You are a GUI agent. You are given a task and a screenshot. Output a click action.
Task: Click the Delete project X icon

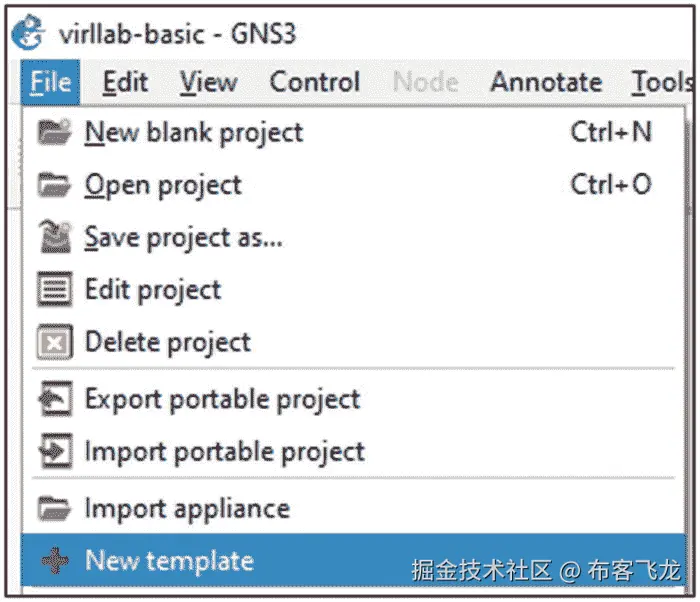[x=54, y=343]
